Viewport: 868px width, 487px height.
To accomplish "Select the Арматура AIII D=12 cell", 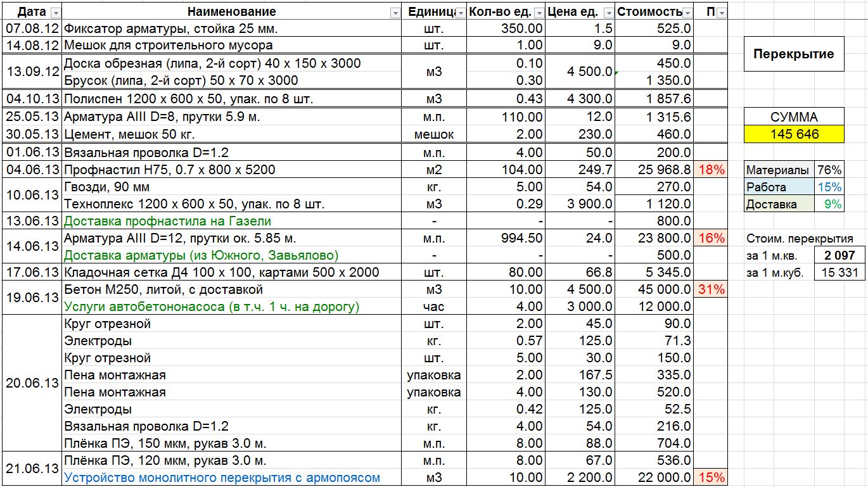I will (232, 238).
